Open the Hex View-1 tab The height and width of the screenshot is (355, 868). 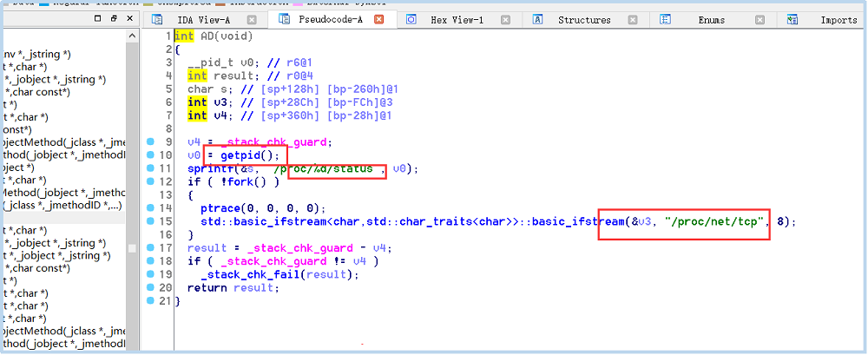457,20
